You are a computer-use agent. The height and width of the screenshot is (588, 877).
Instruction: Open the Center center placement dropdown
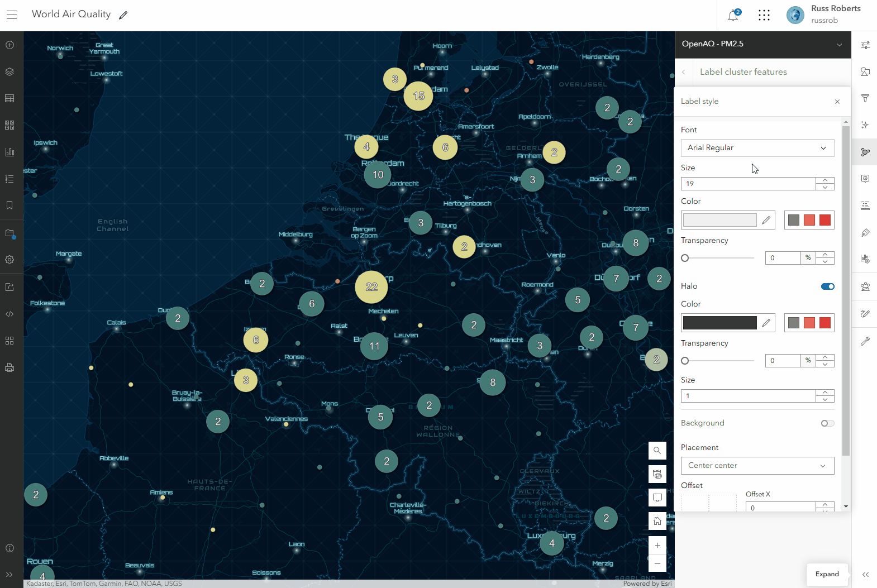point(757,466)
